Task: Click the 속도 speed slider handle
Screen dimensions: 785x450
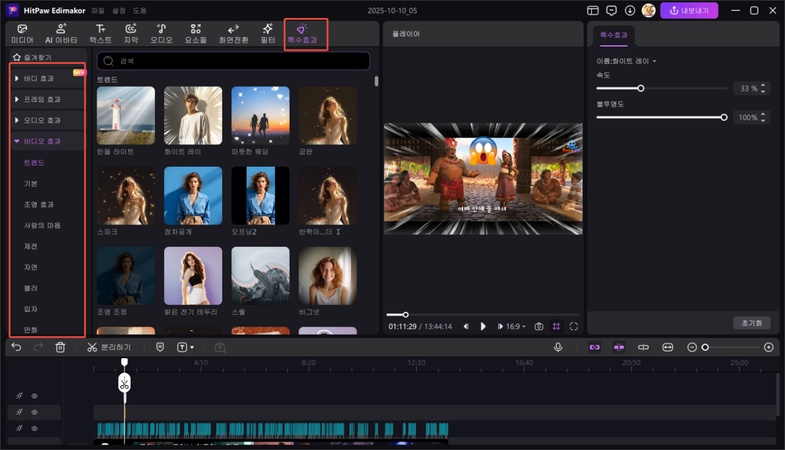Action: pos(641,88)
